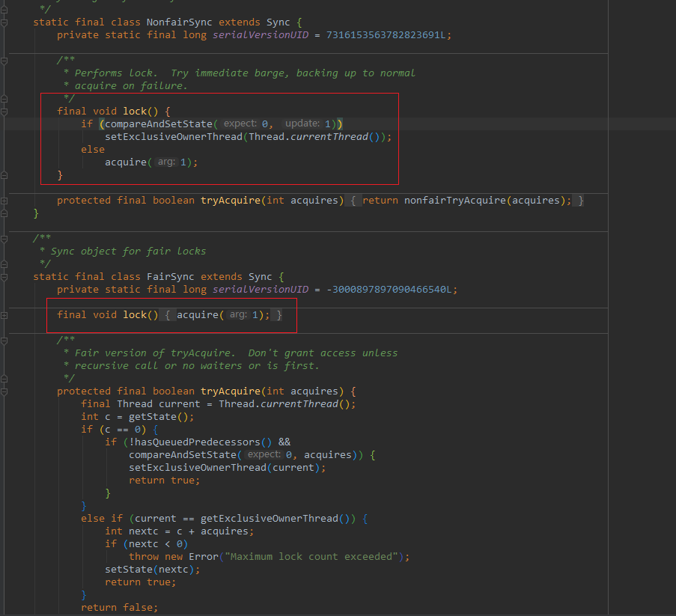Collapse the 'Sync object for fair locks' comment
This screenshot has height=616, width=676.
tap(4, 239)
